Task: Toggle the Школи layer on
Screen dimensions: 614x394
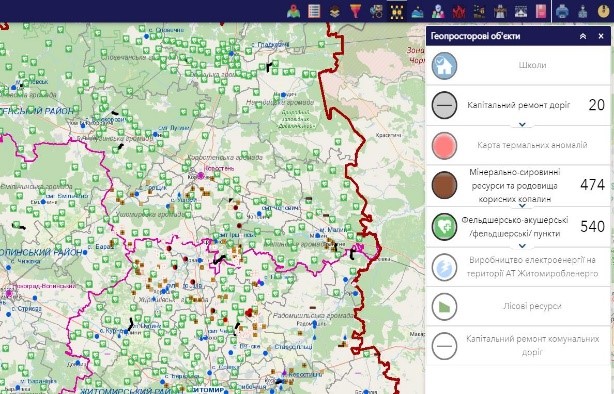Action: (x=444, y=65)
